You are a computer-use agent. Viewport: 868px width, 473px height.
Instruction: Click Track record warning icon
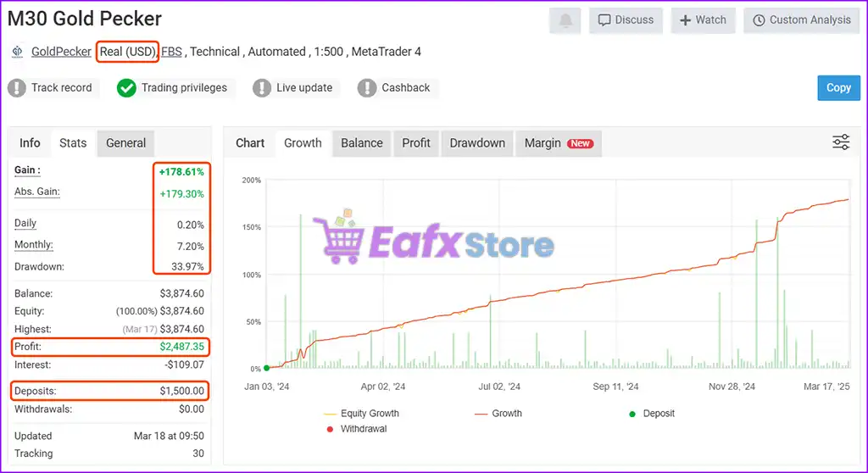tap(17, 87)
